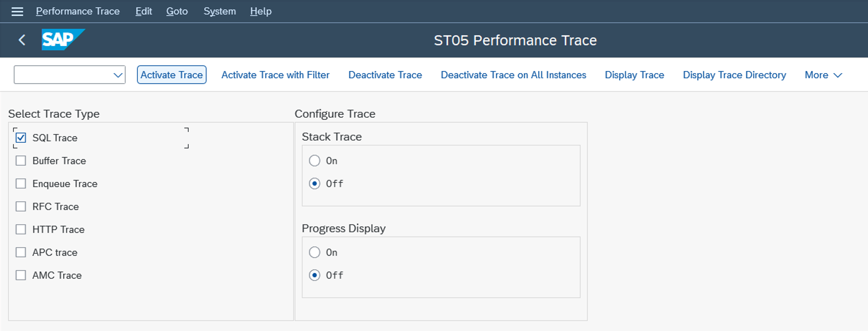Viewport: 868px width, 331px height.
Task: Expand the command field dropdown arrow
Action: (118, 75)
